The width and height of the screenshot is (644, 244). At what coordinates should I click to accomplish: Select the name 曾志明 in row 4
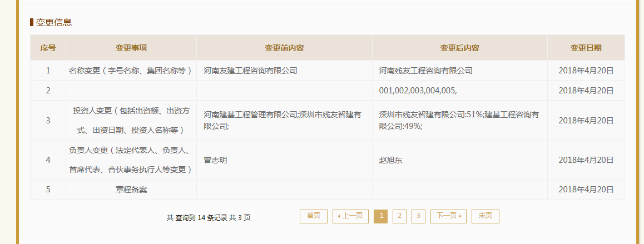coord(215,160)
